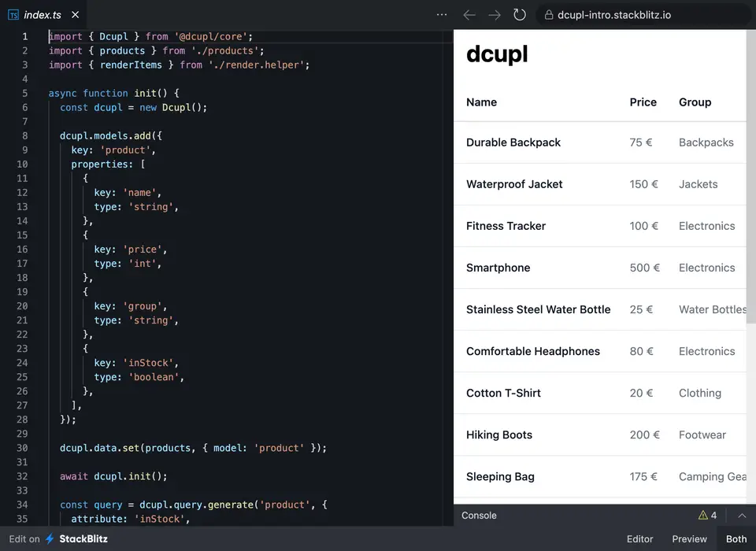The height and width of the screenshot is (551, 756).
Task: Click the browser back arrow icon
Action: tap(469, 14)
